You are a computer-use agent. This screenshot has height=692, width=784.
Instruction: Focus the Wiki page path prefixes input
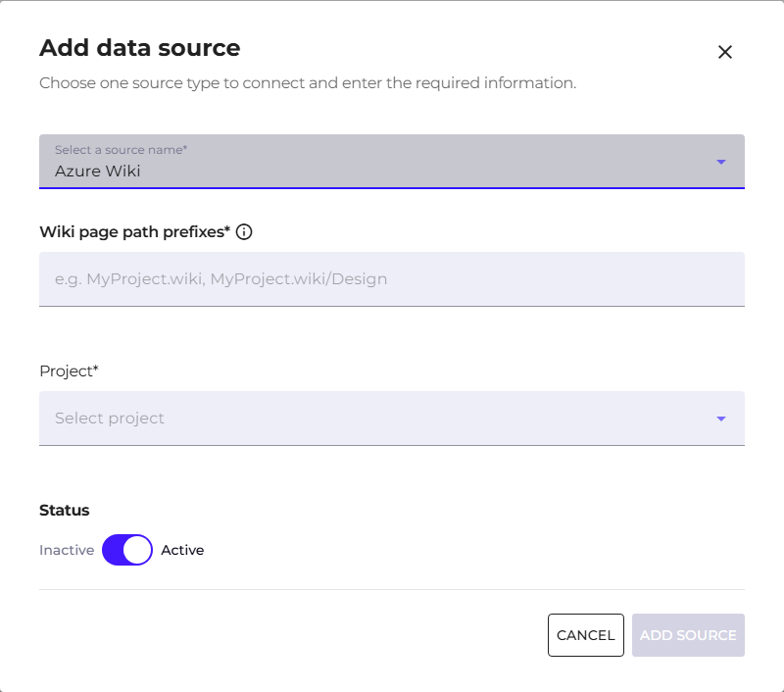click(391, 279)
